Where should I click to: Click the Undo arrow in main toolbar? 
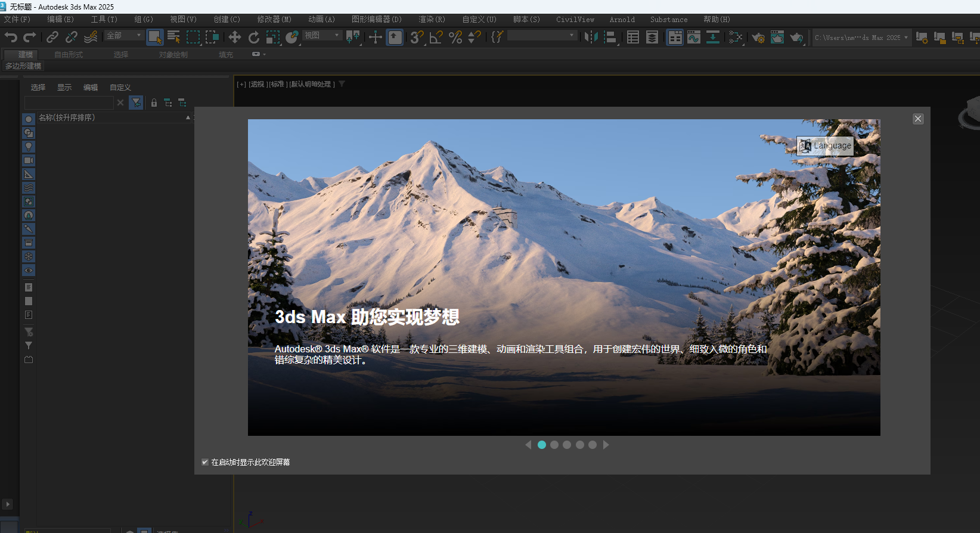coord(11,38)
